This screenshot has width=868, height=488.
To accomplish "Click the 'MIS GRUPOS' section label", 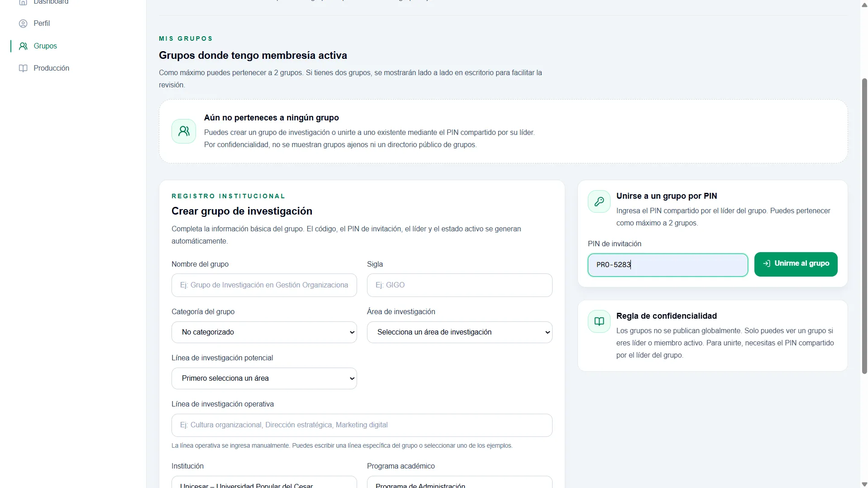I will [186, 38].
